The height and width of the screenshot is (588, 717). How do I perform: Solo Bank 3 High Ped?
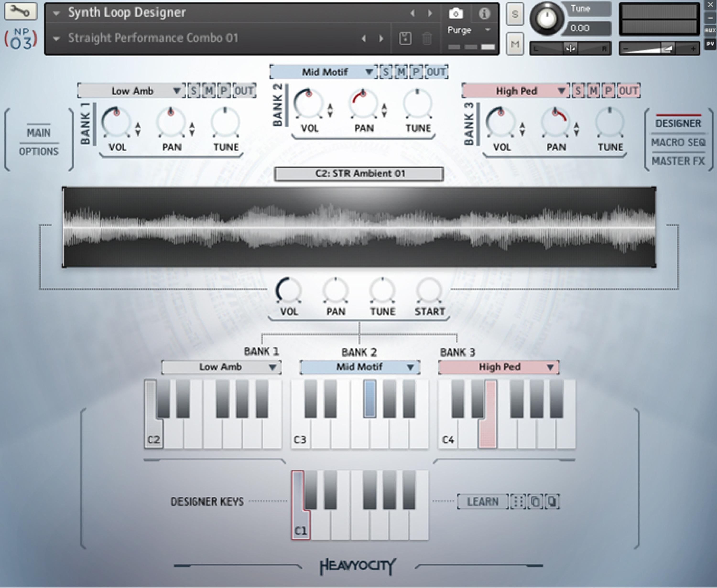pos(578,91)
